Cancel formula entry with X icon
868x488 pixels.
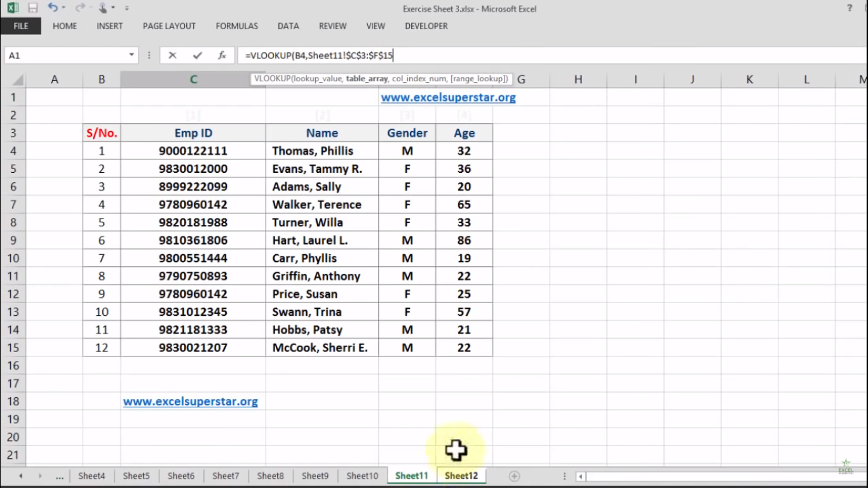(x=172, y=55)
